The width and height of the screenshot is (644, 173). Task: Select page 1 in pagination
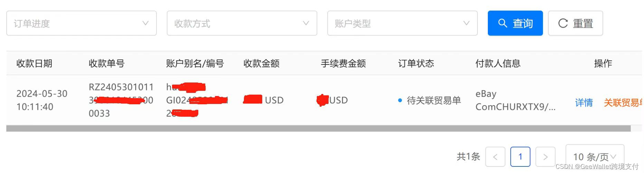pyautogui.click(x=520, y=157)
